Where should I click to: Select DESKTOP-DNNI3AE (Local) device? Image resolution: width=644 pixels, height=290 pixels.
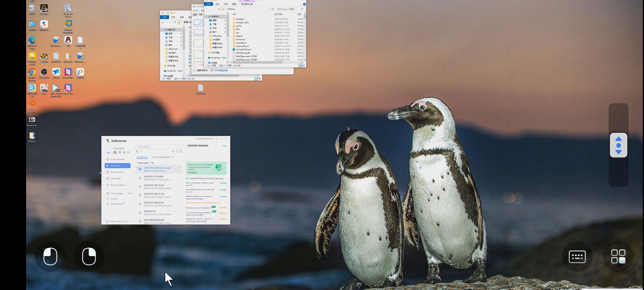tap(159, 169)
